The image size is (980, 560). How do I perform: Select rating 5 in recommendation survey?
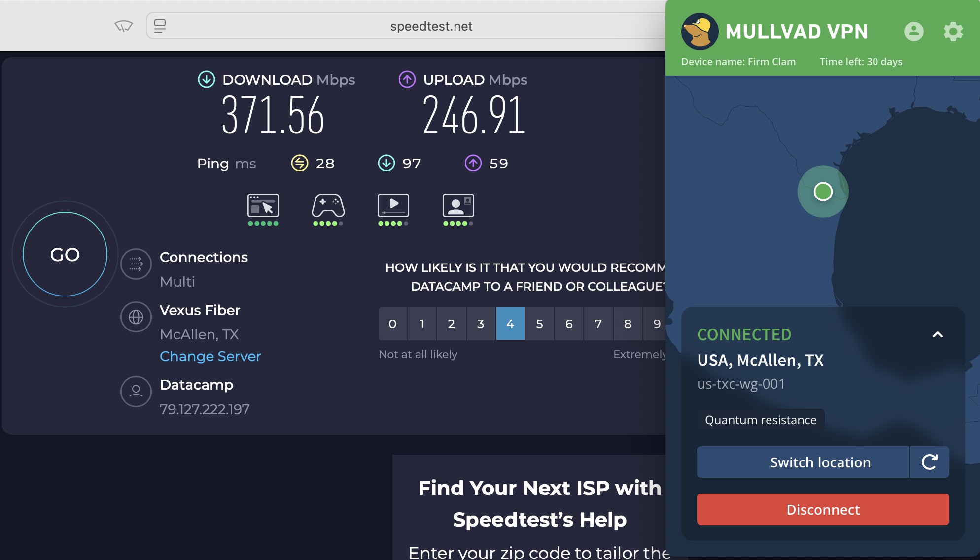pyautogui.click(x=540, y=324)
